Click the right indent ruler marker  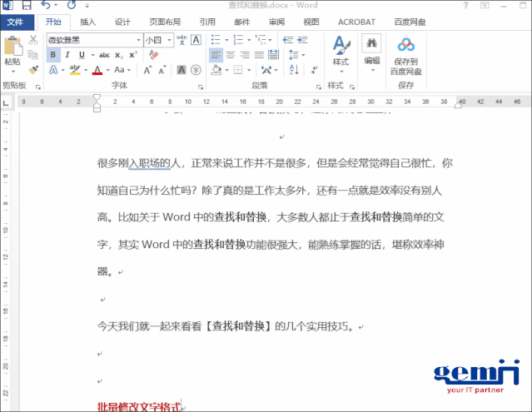(458, 106)
